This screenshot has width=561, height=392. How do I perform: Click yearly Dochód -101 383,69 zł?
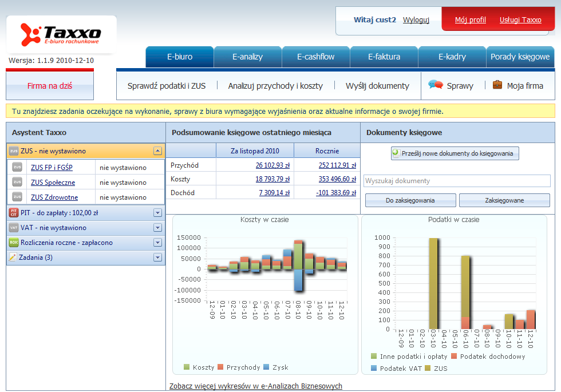336,192
